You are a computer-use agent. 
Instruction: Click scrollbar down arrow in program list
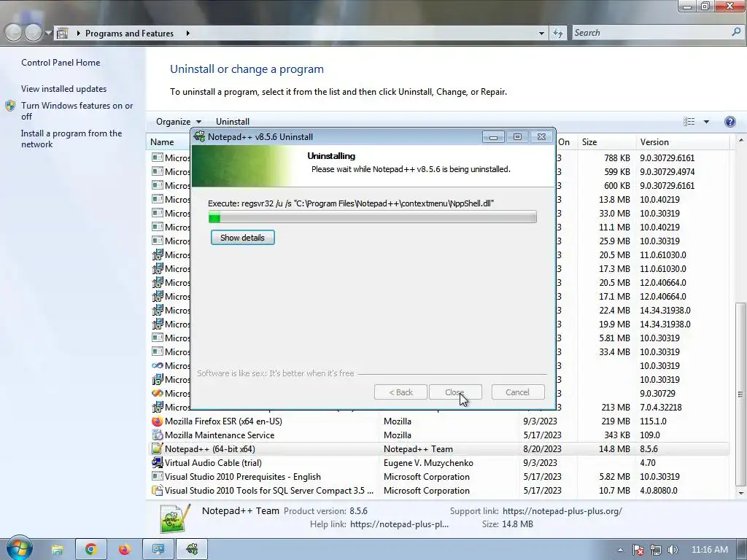pos(740,494)
